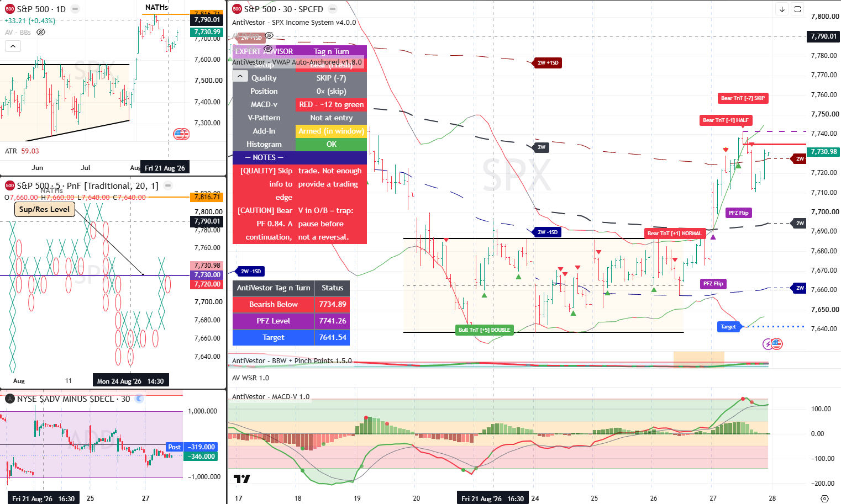Screen dimensions: 841x504
Task: Click the Mon 24 Aug '26 14:30 time label
Action: point(130,381)
